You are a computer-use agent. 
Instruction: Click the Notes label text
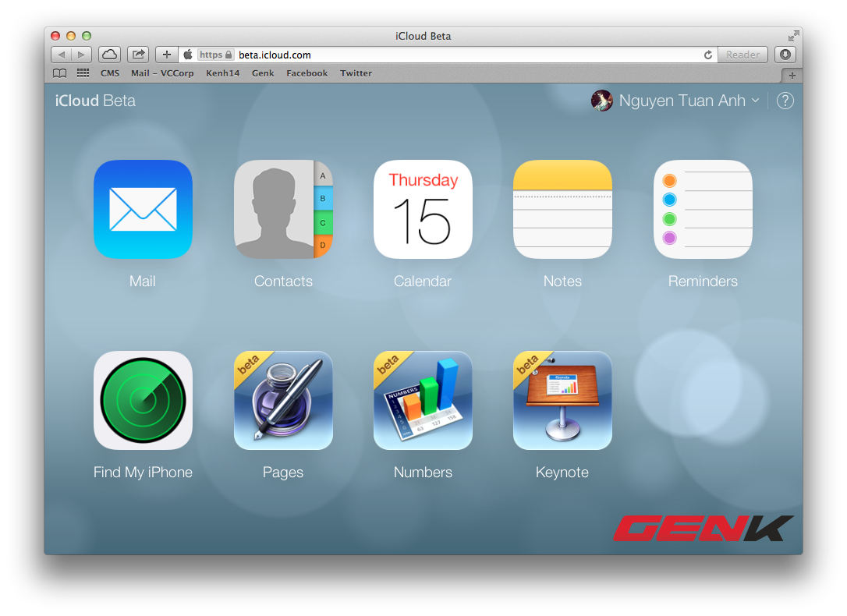[x=562, y=281]
